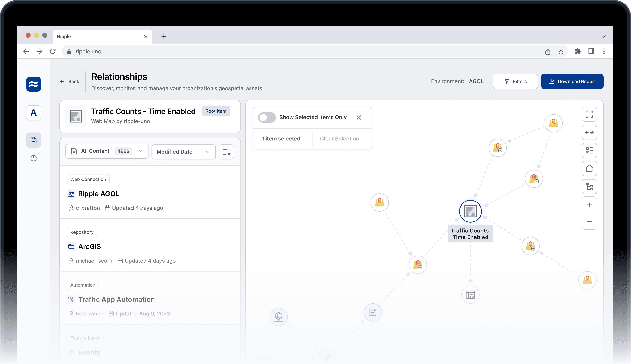Bookmark the page with the star icon

click(561, 52)
